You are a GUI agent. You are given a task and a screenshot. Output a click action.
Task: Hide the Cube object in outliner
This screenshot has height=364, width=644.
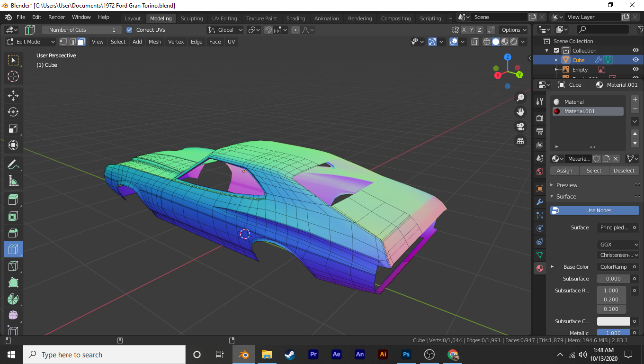[636, 60]
